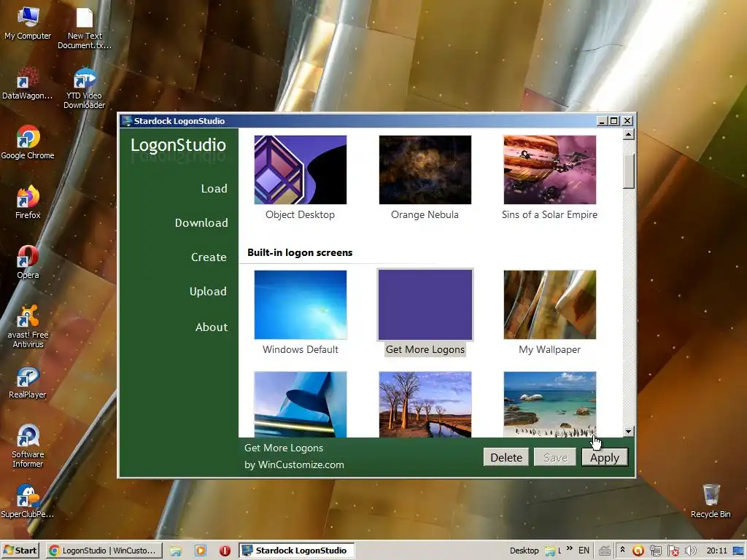Select the RealPlayer desktop icon
This screenshot has width=747, height=560.
[x=28, y=382]
